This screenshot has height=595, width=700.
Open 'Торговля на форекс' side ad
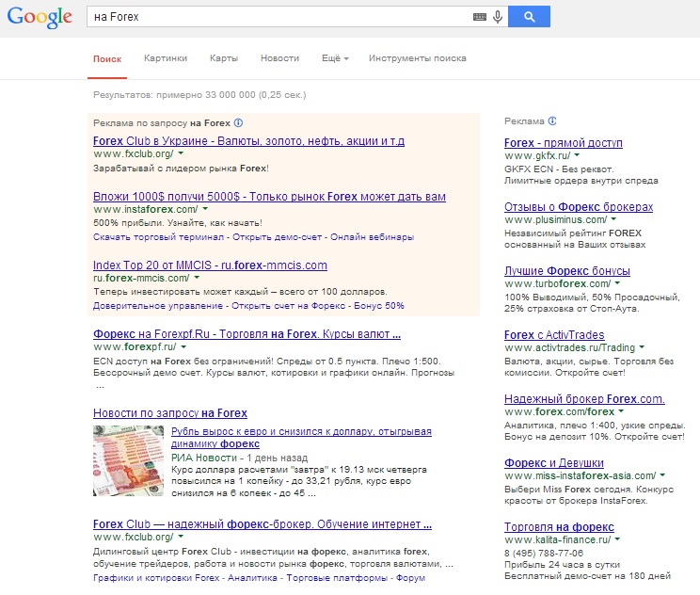[x=559, y=526]
